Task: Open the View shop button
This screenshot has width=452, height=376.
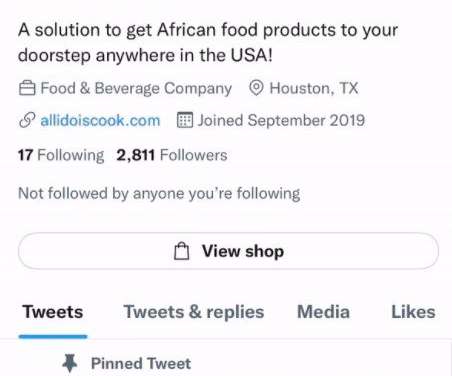Action: coord(228,251)
